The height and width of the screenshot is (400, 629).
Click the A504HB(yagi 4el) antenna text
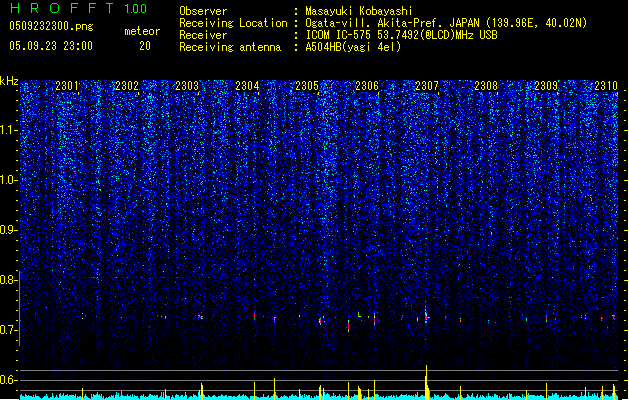click(353, 47)
